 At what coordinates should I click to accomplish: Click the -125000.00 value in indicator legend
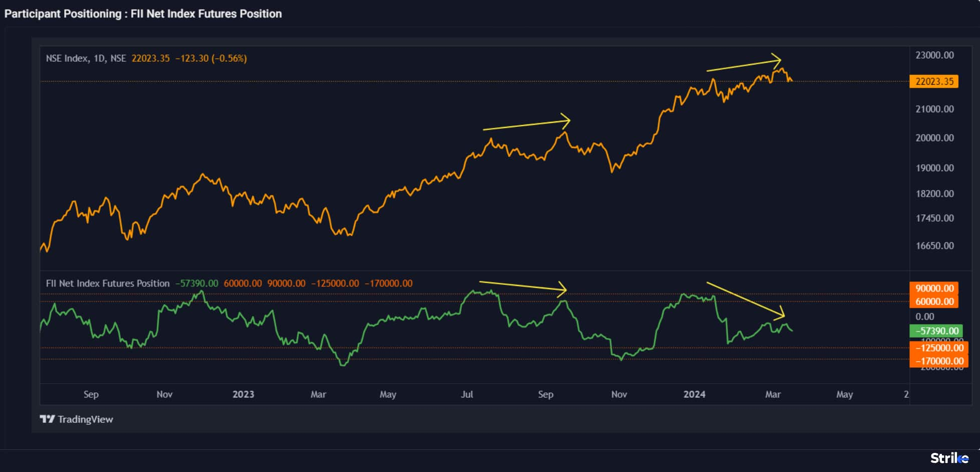(x=335, y=283)
